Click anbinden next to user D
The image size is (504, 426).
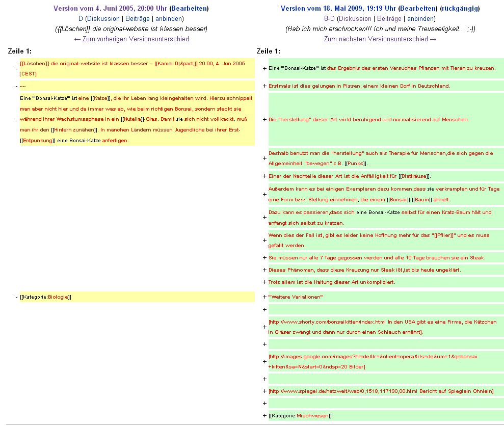click(x=169, y=18)
